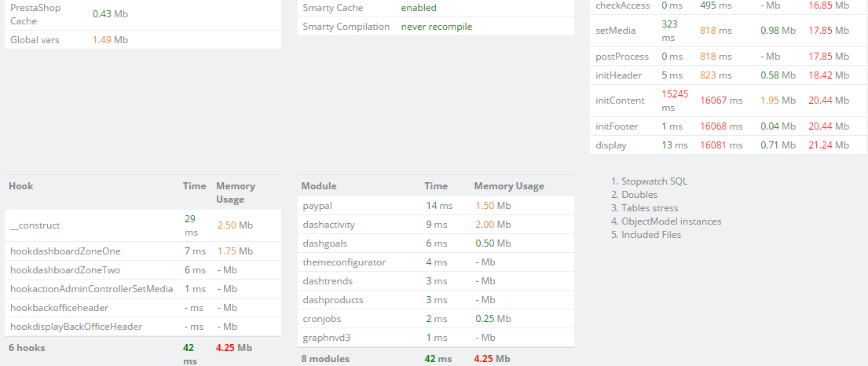Click the Module column header
Screen dimensions: 868x366
(x=318, y=186)
